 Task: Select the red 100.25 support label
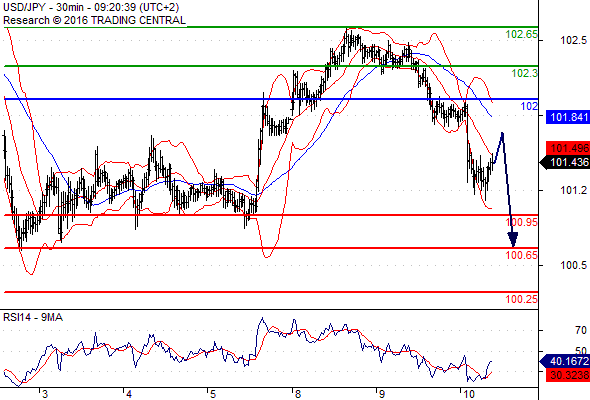(x=522, y=300)
